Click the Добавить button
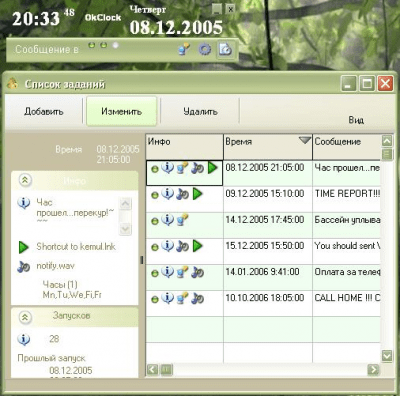The height and width of the screenshot is (396, 400). pyautogui.click(x=44, y=111)
